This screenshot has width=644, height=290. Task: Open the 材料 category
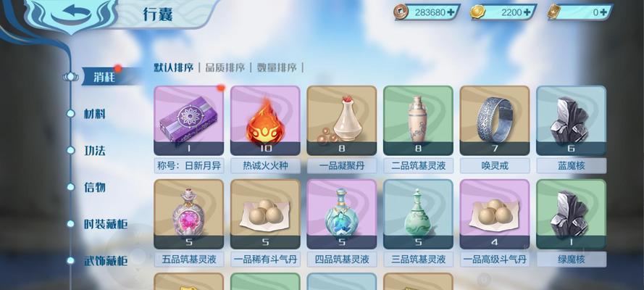click(95, 114)
